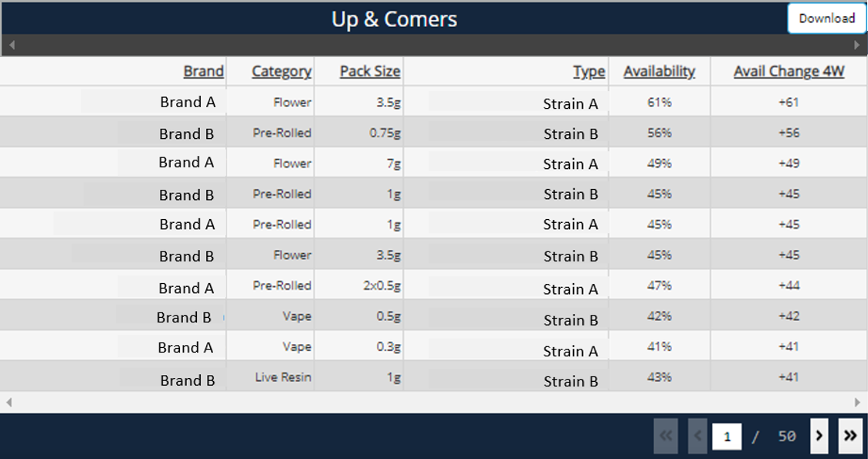The image size is (868, 459).
Task: Jump to the last page
Action: pos(850,437)
